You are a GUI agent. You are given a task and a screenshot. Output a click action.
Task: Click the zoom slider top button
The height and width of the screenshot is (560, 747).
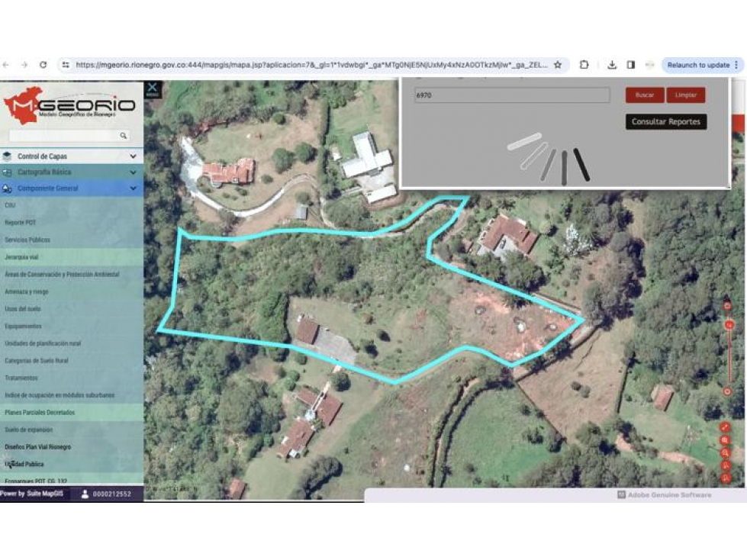click(x=727, y=306)
